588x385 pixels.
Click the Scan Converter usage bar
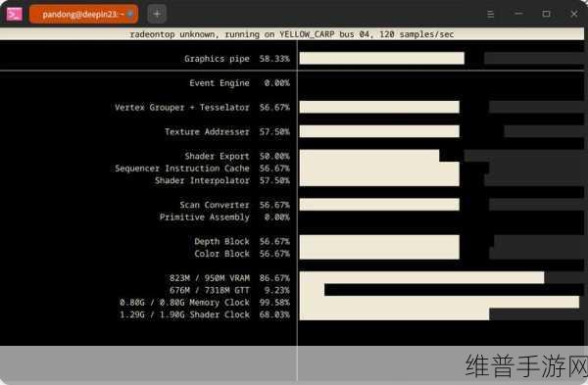pos(379,205)
